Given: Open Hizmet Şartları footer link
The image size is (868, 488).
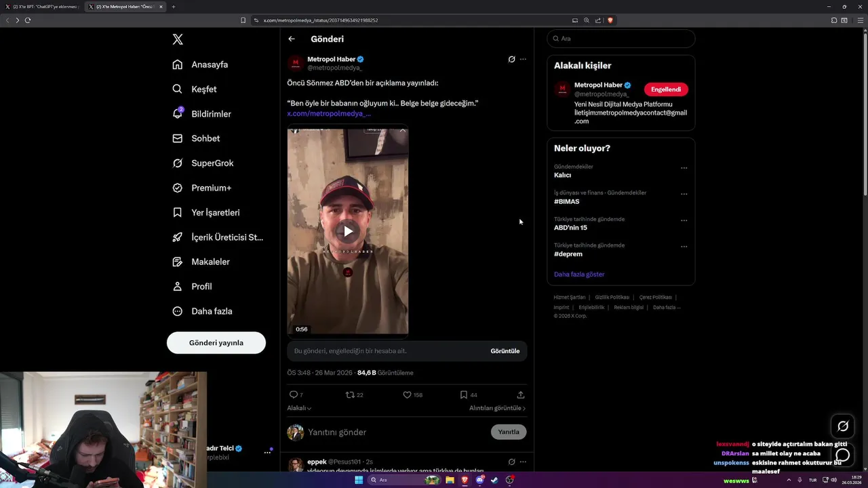Looking at the screenshot, I should pos(569,297).
